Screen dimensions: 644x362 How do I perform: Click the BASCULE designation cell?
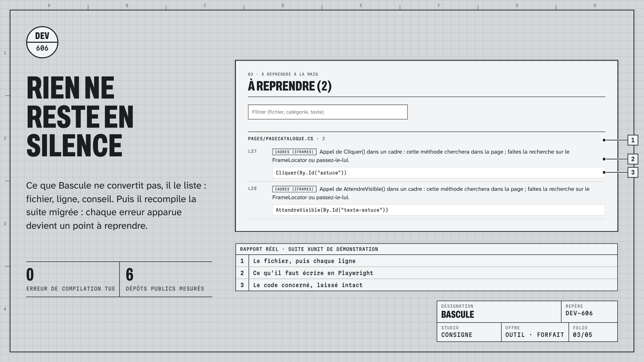click(499, 312)
